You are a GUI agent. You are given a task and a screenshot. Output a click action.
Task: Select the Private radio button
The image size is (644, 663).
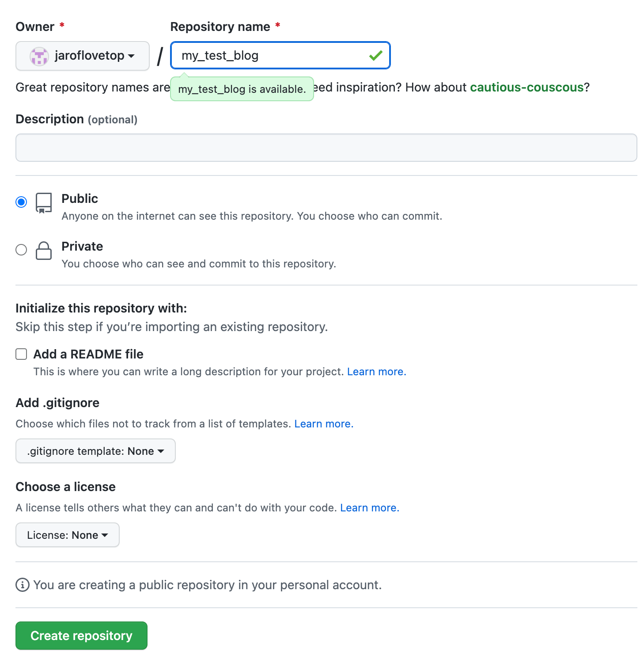21,250
